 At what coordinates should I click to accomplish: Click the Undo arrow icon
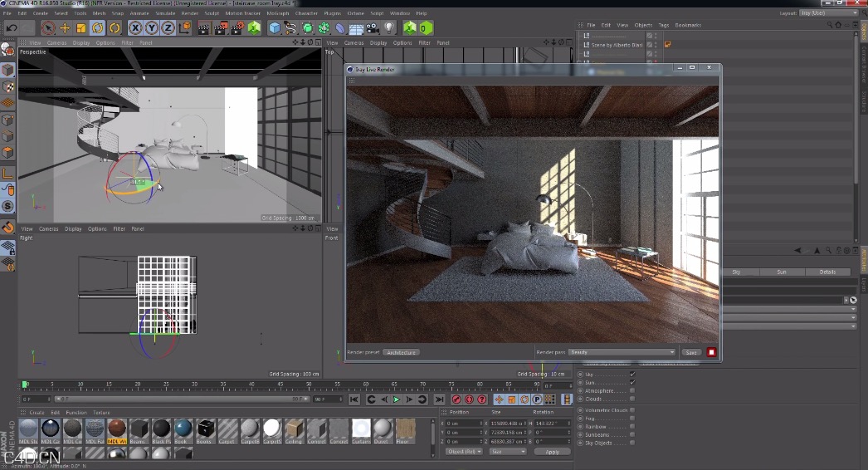(x=12, y=27)
